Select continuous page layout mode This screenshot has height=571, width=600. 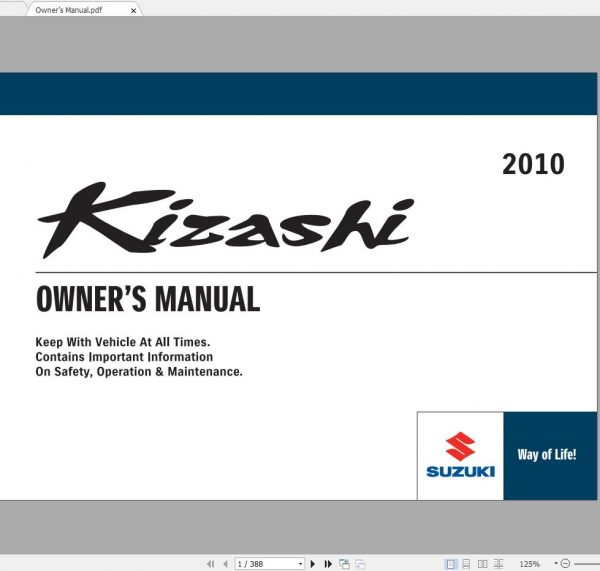(x=466, y=564)
